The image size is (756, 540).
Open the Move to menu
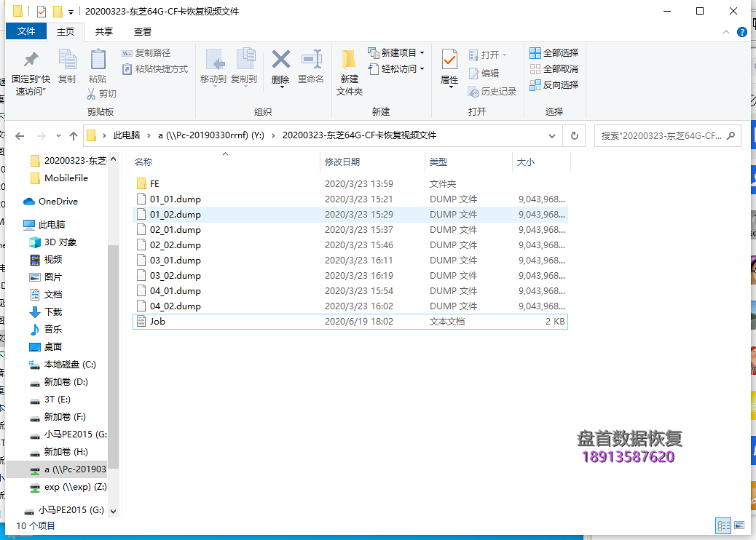(213, 68)
